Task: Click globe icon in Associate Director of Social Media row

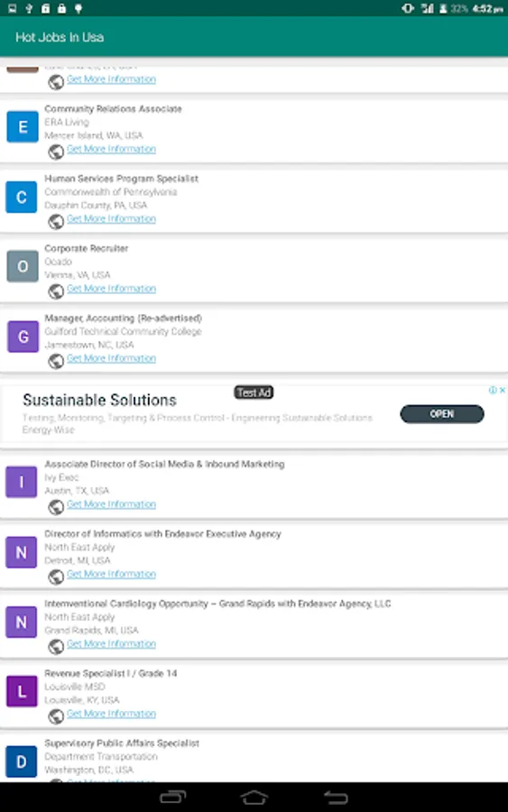Action: (56, 507)
